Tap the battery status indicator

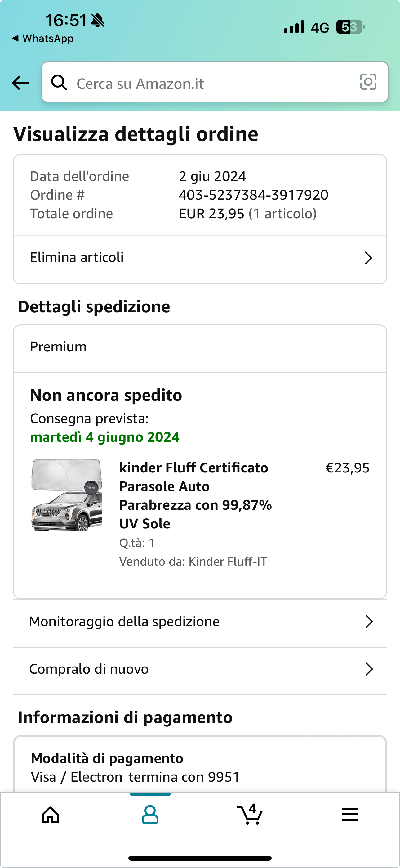click(x=350, y=27)
